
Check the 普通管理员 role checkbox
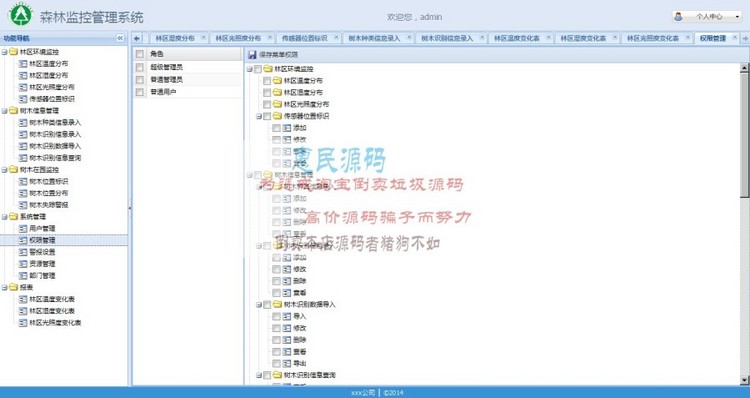click(140, 79)
